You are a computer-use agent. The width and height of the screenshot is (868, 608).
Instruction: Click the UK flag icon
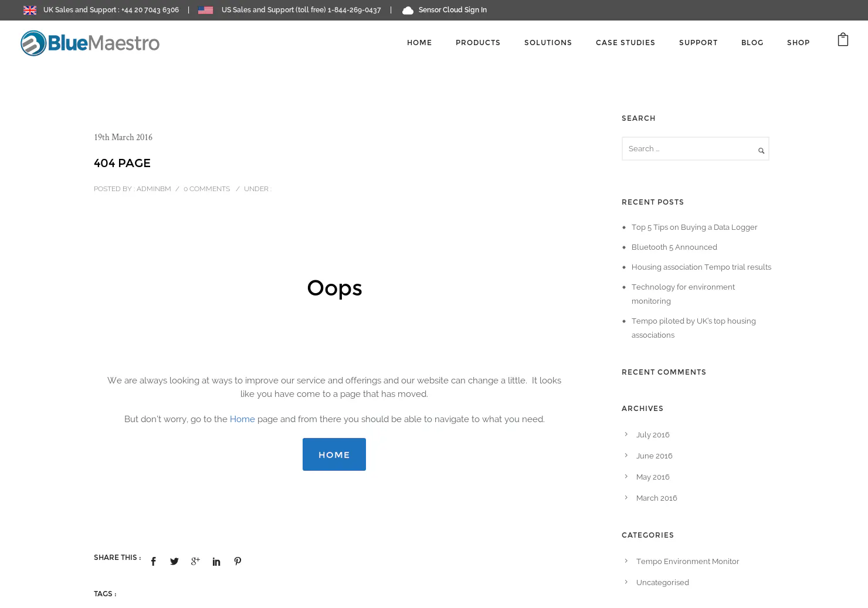pos(30,10)
